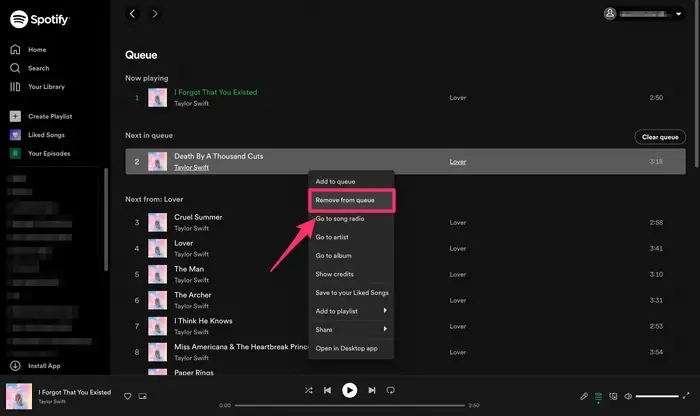Click the Create Playlist plus icon
This screenshot has width=700, height=416.
click(x=15, y=116)
